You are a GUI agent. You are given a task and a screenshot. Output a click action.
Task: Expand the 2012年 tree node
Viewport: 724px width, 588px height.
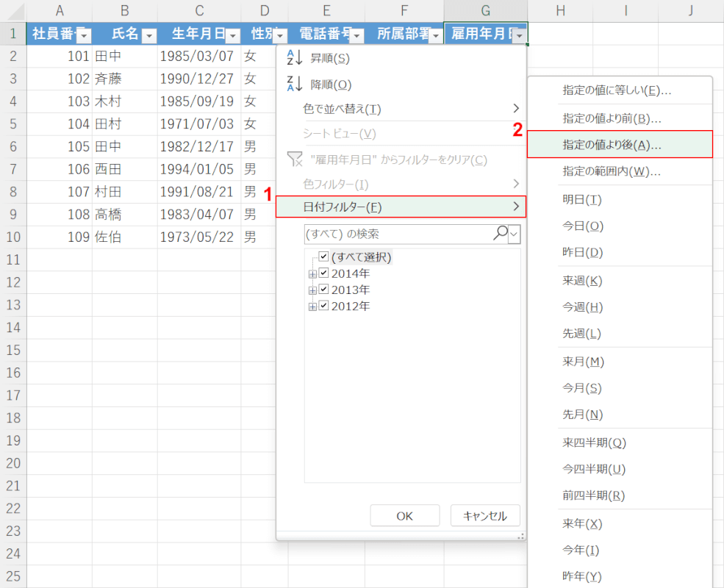pos(312,306)
